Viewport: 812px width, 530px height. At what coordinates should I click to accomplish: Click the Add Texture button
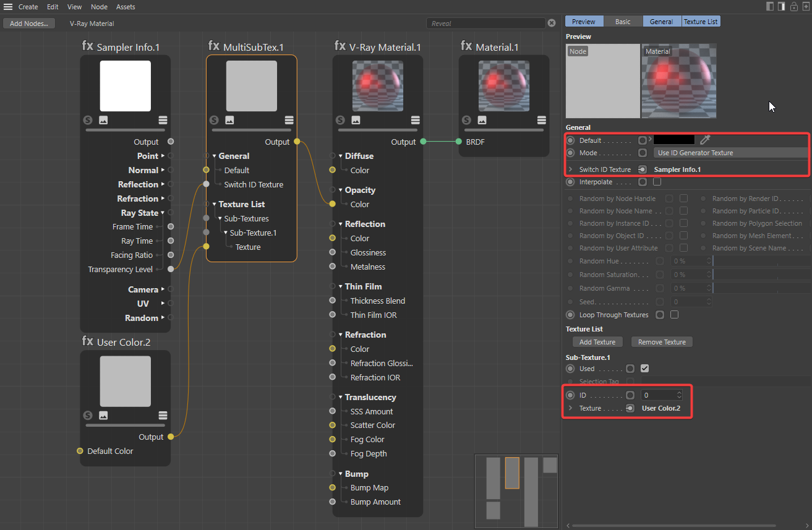pyautogui.click(x=597, y=342)
